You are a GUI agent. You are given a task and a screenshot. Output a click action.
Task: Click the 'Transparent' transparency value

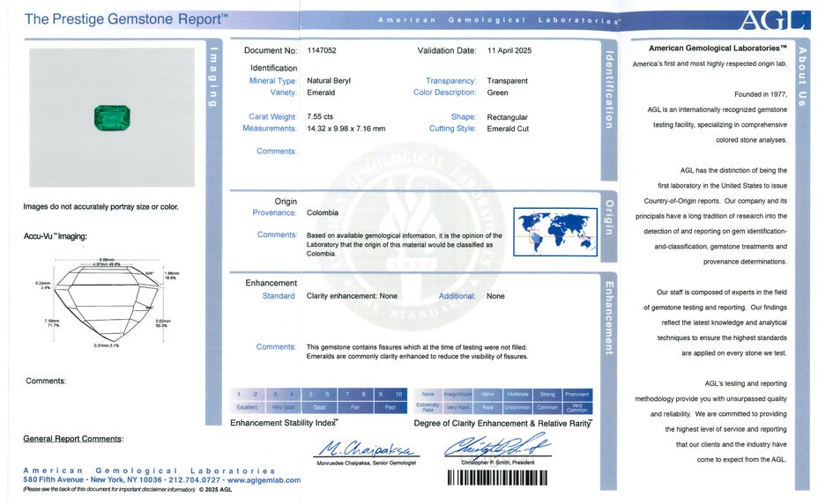pos(508,81)
